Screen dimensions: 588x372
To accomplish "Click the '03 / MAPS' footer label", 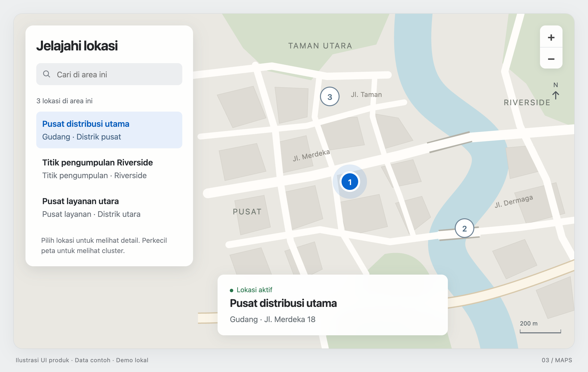I will coord(557,360).
